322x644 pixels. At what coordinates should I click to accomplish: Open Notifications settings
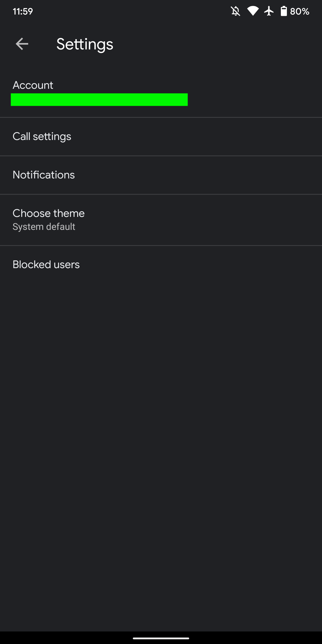161,175
